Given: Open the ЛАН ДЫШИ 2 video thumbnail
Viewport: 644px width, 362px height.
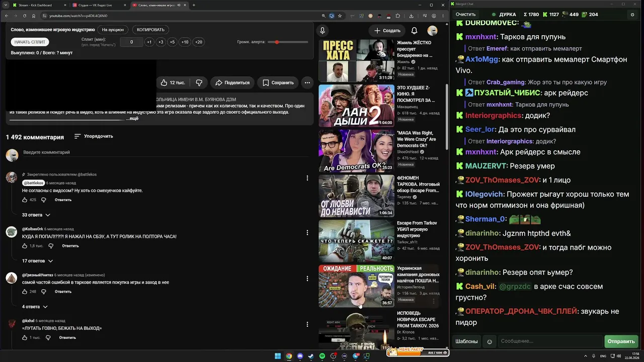Looking at the screenshot, I should click(356, 106).
